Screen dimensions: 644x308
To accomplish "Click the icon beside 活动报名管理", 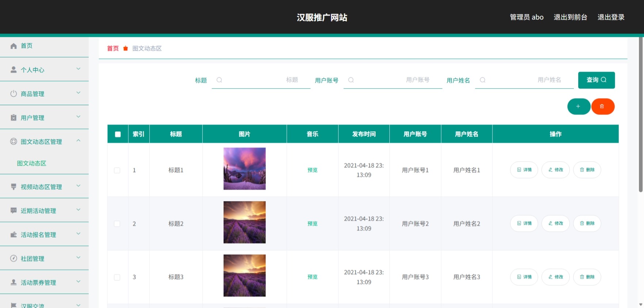I will click(x=14, y=235).
